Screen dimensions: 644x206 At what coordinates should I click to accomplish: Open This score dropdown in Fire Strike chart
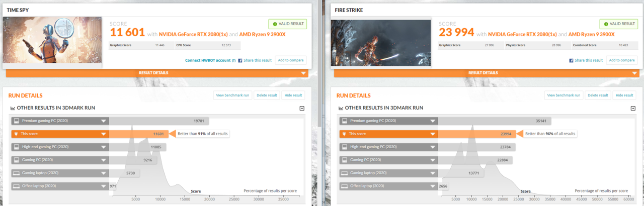432,134
